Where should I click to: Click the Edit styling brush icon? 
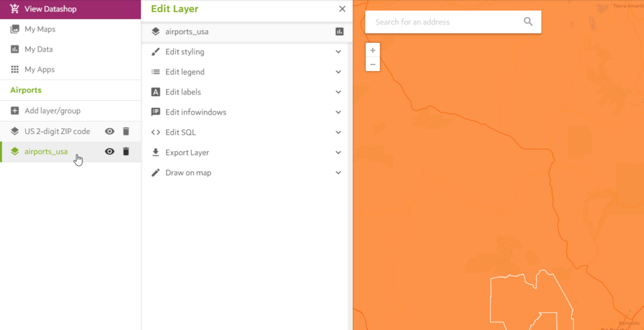[155, 52]
